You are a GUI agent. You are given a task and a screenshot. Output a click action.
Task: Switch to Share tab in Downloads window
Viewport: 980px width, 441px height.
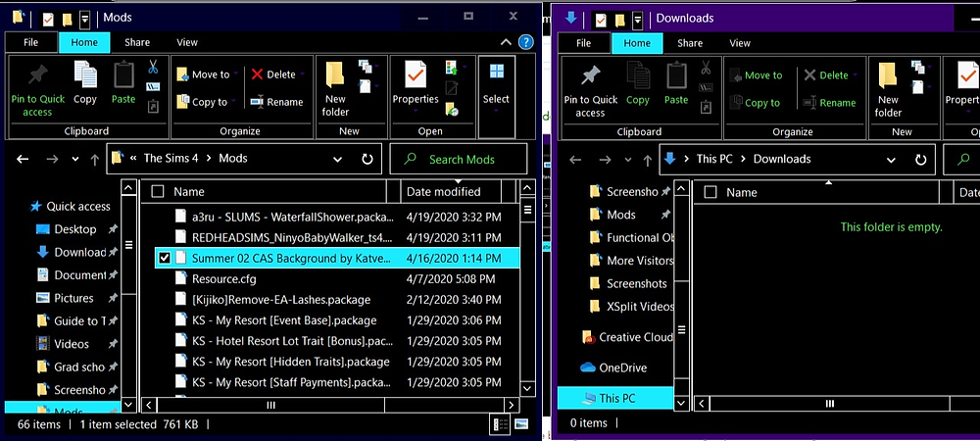pyautogui.click(x=689, y=43)
